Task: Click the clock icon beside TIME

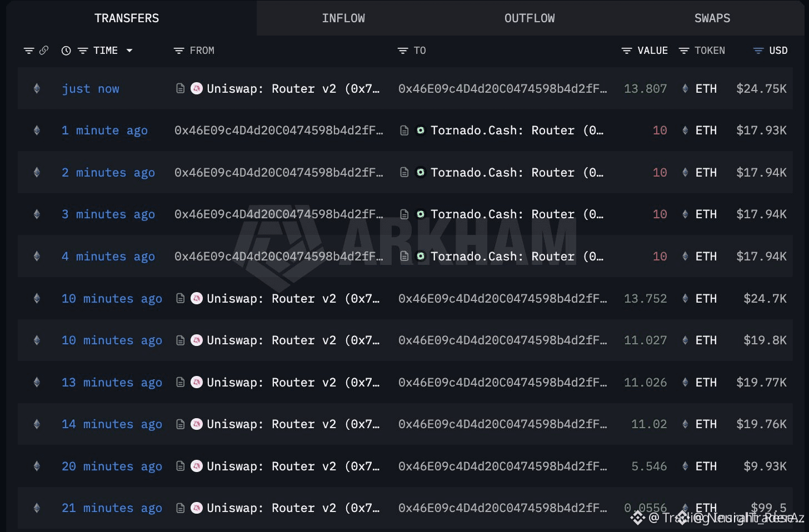Action: tap(66, 51)
